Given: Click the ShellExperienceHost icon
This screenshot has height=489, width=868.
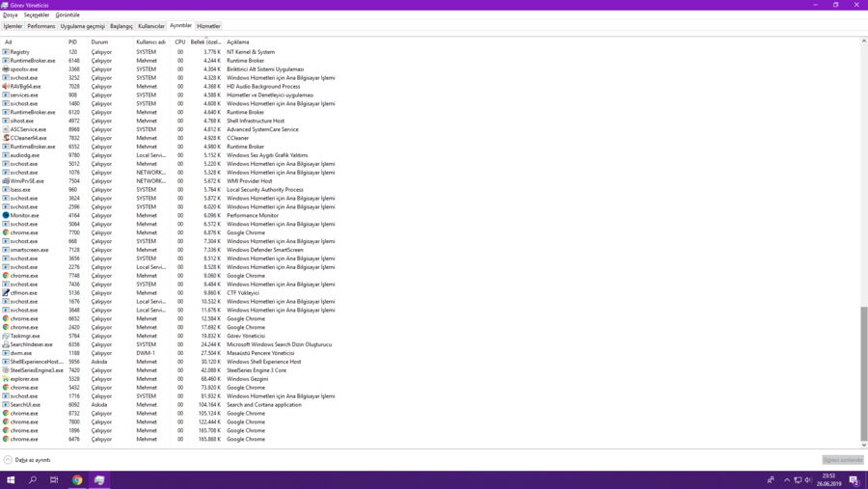Looking at the screenshot, I should tap(6, 362).
